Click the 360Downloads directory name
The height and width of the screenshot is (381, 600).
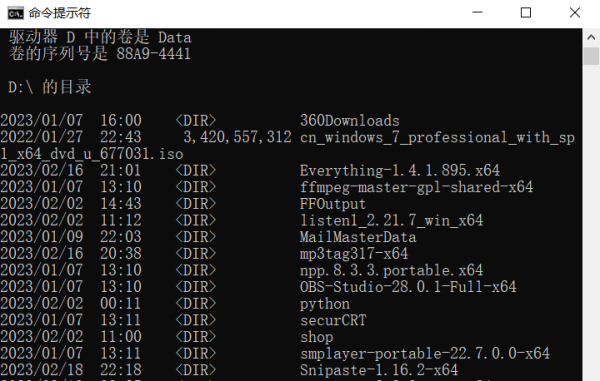point(349,120)
